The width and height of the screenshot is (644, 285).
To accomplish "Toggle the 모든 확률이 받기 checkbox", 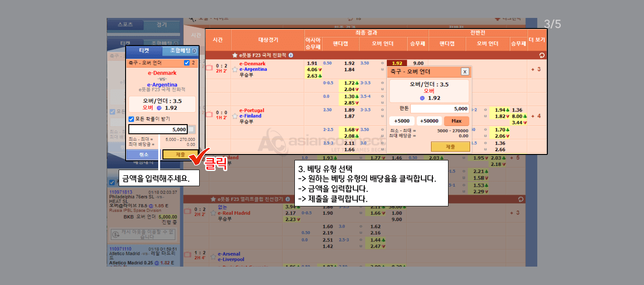I will pyautogui.click(x=131, y=119).
